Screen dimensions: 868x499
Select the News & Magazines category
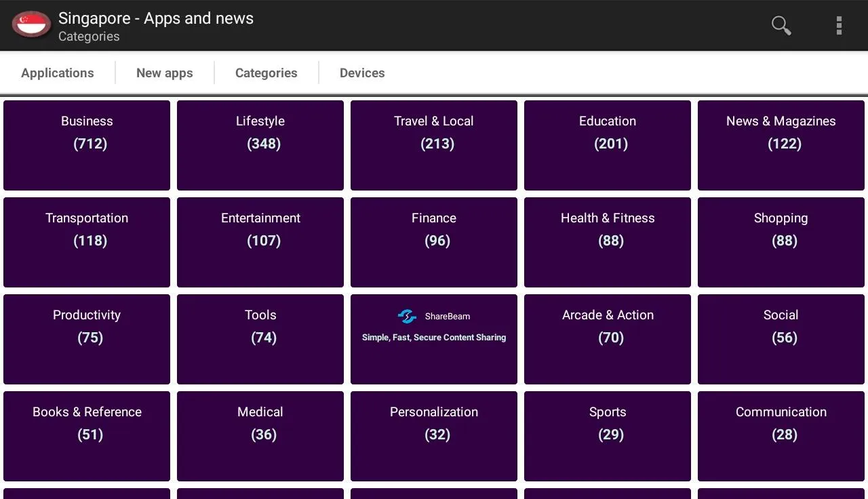coord(781,145)
